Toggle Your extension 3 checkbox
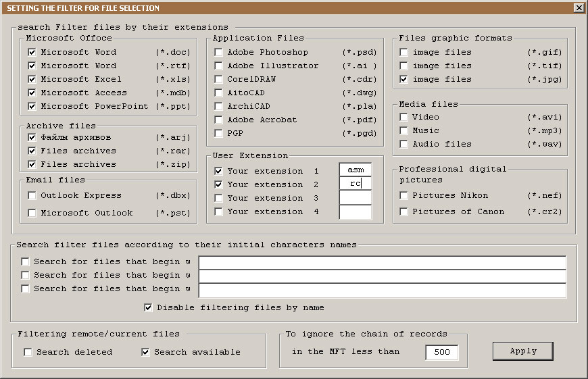588x379 pixels. (218, 198)
